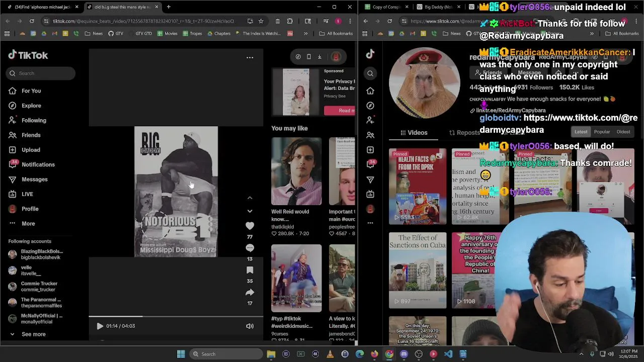Screen dimensions: 644x362
Task: Open bigblackbolshevik following account
Action: (36, 254)
